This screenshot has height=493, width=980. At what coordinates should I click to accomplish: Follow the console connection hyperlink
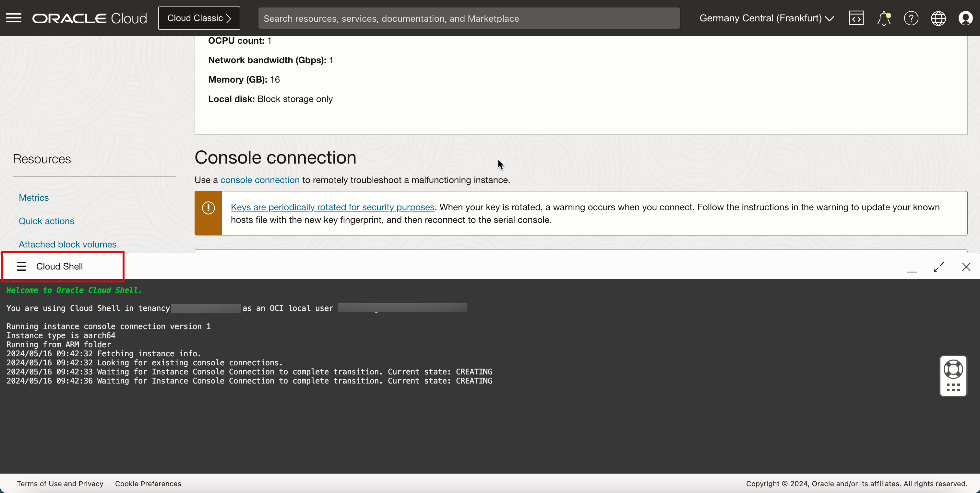[260, 180]
